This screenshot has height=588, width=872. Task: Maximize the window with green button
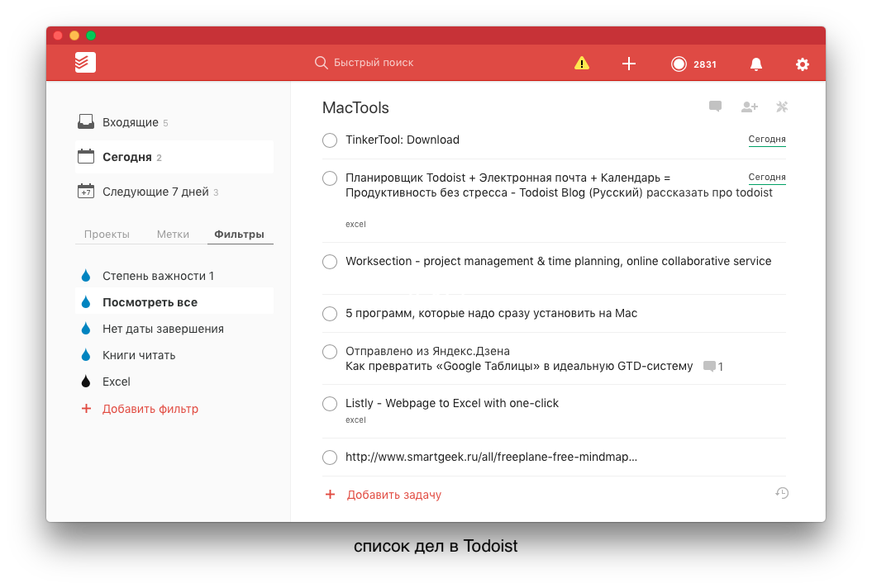(91, 36)
